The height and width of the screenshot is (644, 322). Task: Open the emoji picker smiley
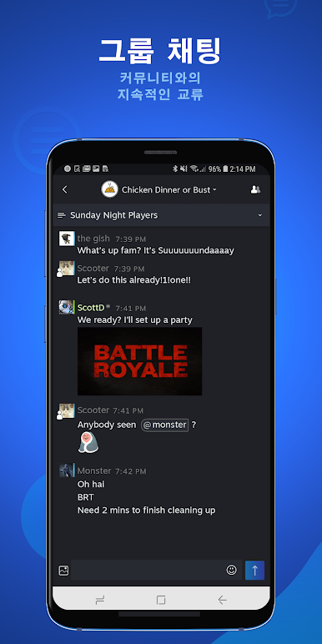(232, 570)
